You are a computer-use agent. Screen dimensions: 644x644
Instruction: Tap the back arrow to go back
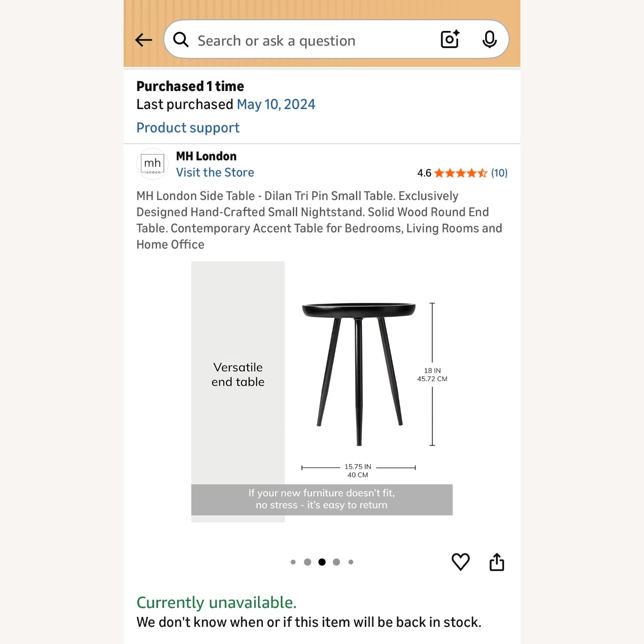(143, 39)
